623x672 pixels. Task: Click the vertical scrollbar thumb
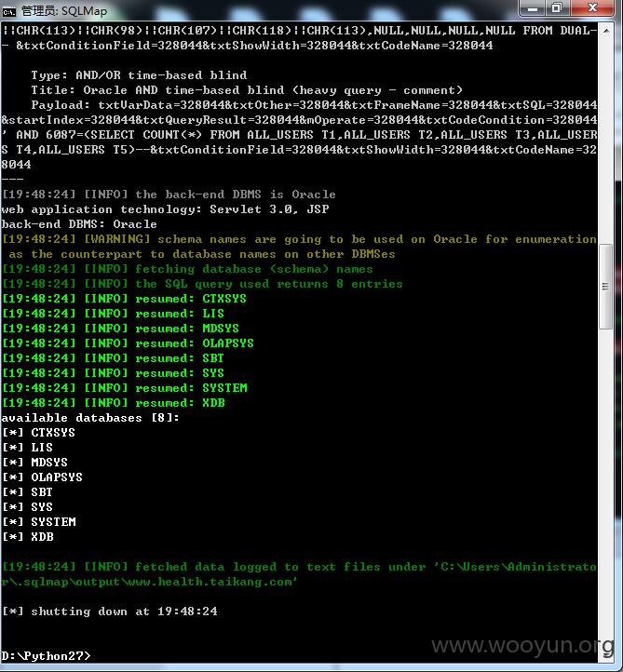coord(605,287)
